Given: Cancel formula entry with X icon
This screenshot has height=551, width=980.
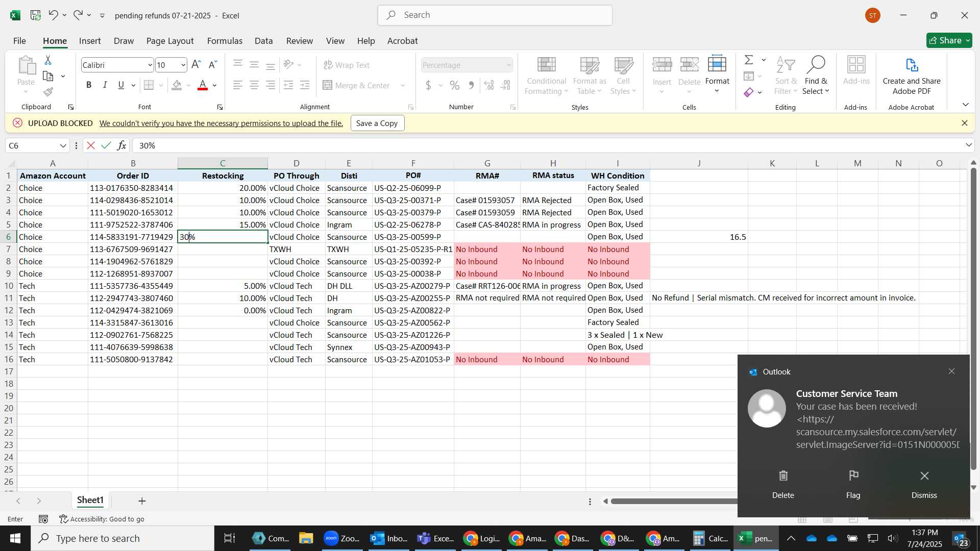Looking at the screenshot, I should [x=91, y=145].
